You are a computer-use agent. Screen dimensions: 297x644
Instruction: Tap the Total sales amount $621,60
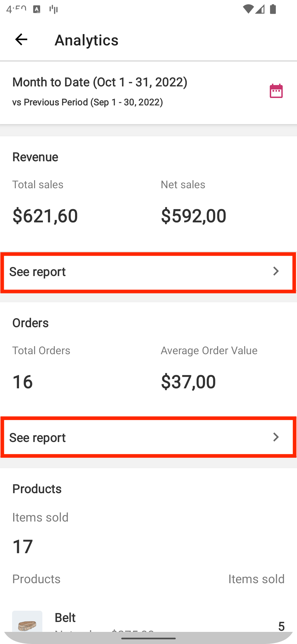point(45,216)
